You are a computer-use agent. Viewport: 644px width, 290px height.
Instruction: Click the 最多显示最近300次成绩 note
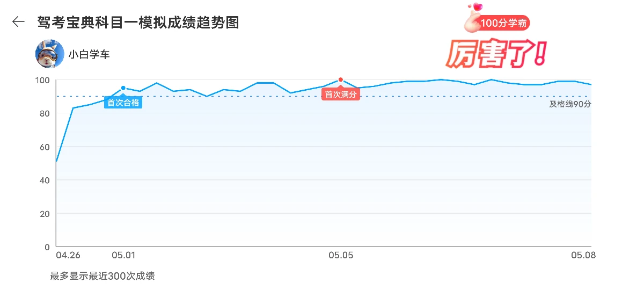pyautogui.click(x=103, y=276)
